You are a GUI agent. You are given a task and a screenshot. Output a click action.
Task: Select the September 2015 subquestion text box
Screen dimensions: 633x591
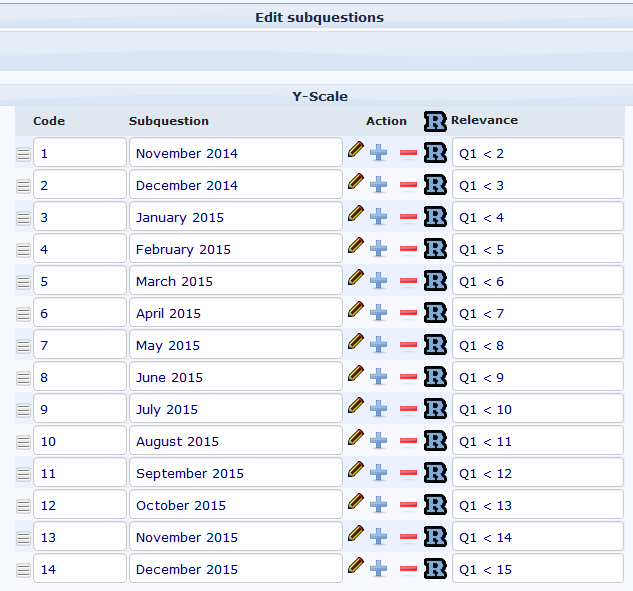tap(236, 473)
